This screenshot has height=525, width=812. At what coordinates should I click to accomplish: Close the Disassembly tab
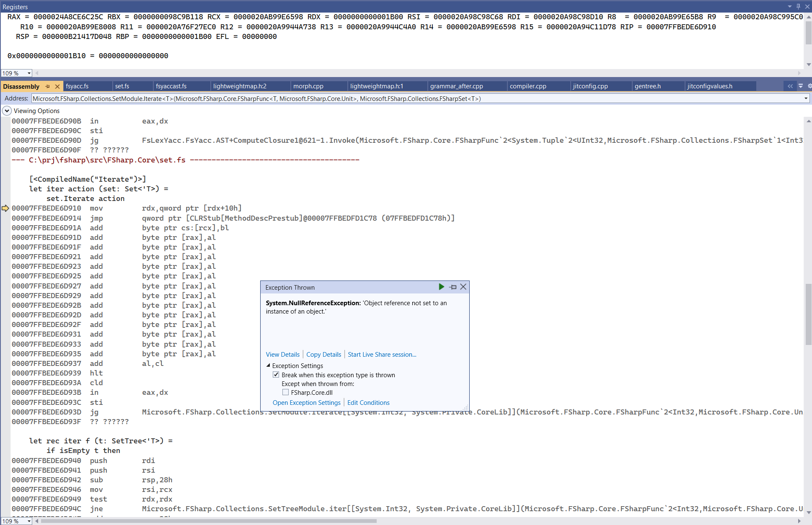coord(57,86)
